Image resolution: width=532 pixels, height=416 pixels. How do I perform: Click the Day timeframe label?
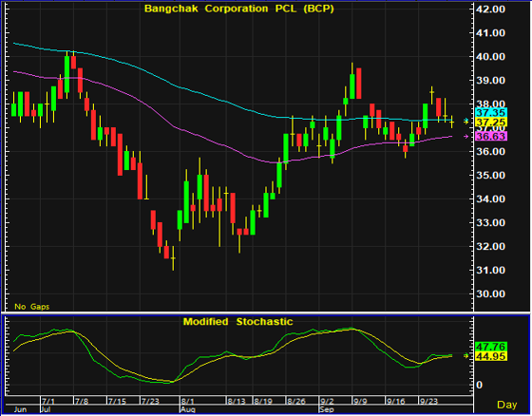tap(506, 405)
